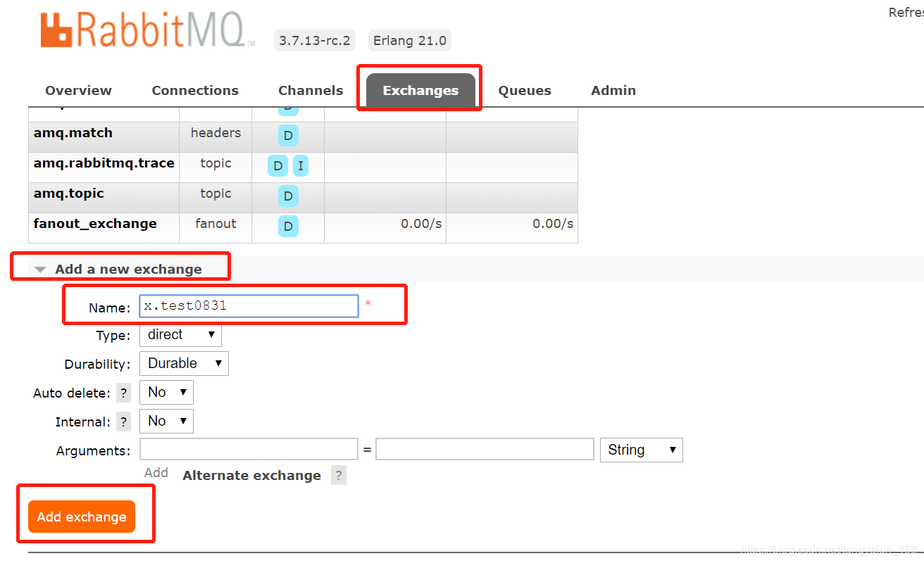Click the exchange Name input field

click(x=249, y=306)
